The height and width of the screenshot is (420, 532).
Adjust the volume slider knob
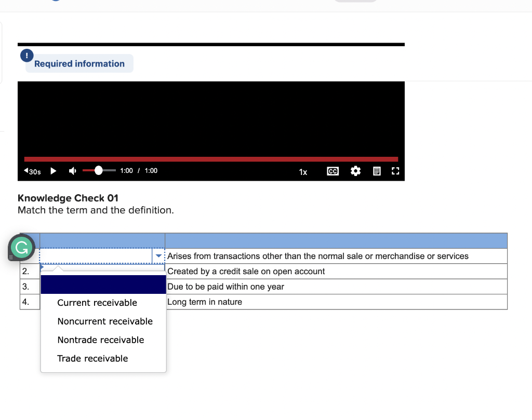pos(98,170)
